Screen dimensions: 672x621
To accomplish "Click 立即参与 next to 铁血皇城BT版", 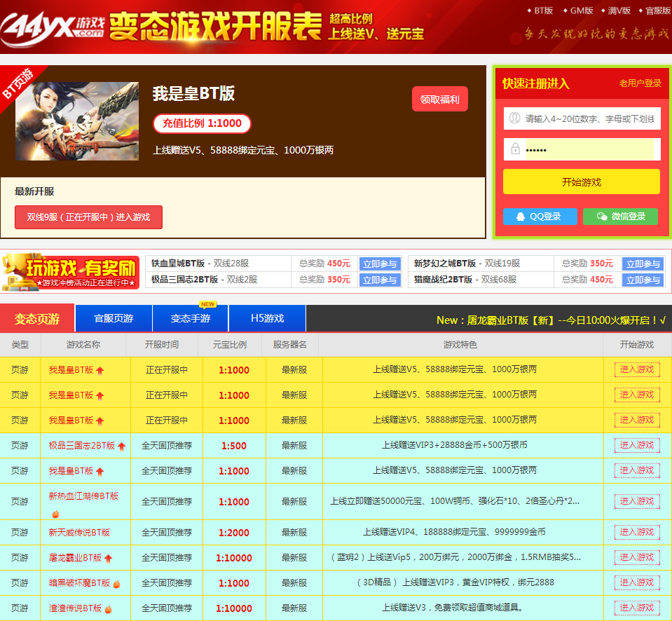I will [x=379, y=264].
